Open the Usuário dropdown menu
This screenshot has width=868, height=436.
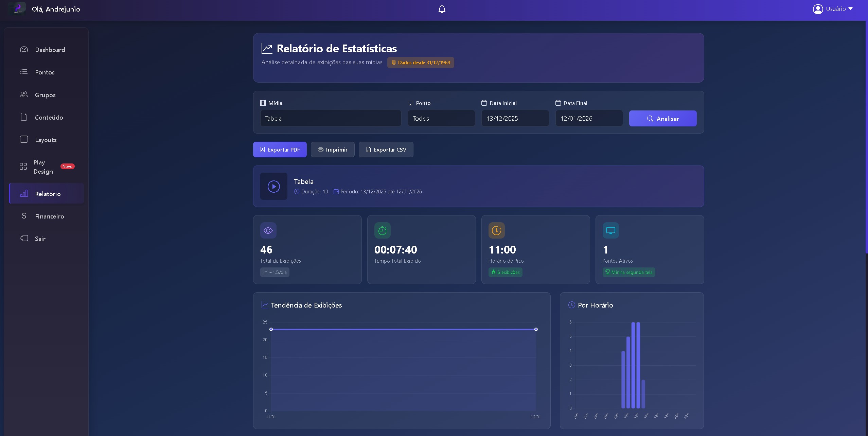(x=839, y=9)
